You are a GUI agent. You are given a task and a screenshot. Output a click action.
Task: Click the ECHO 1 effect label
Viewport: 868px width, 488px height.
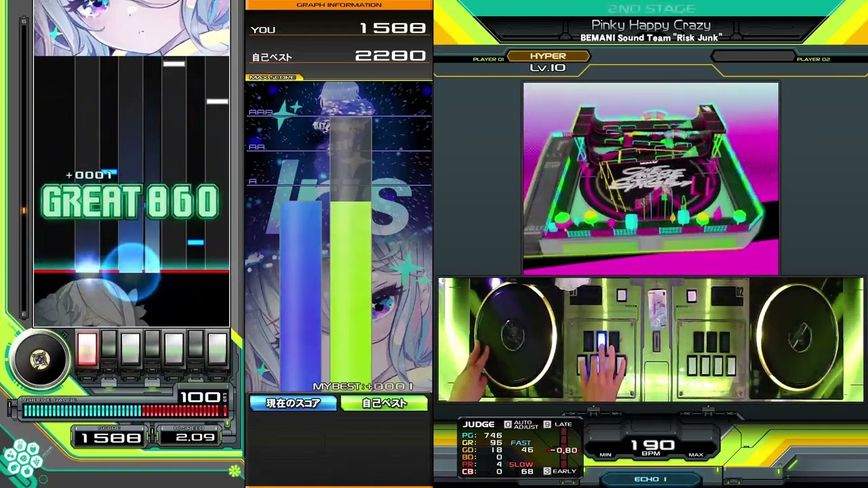650,479
